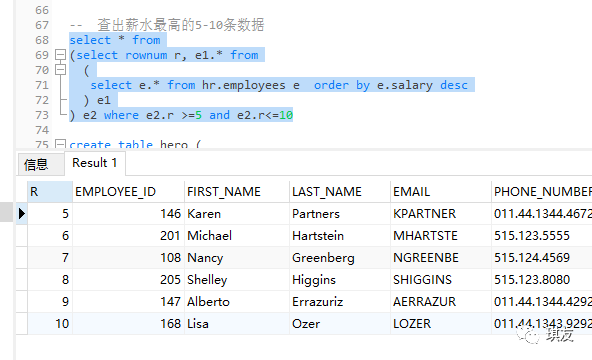Click employee ID 168 cell
Screen dimensions: 592x360
128,323
